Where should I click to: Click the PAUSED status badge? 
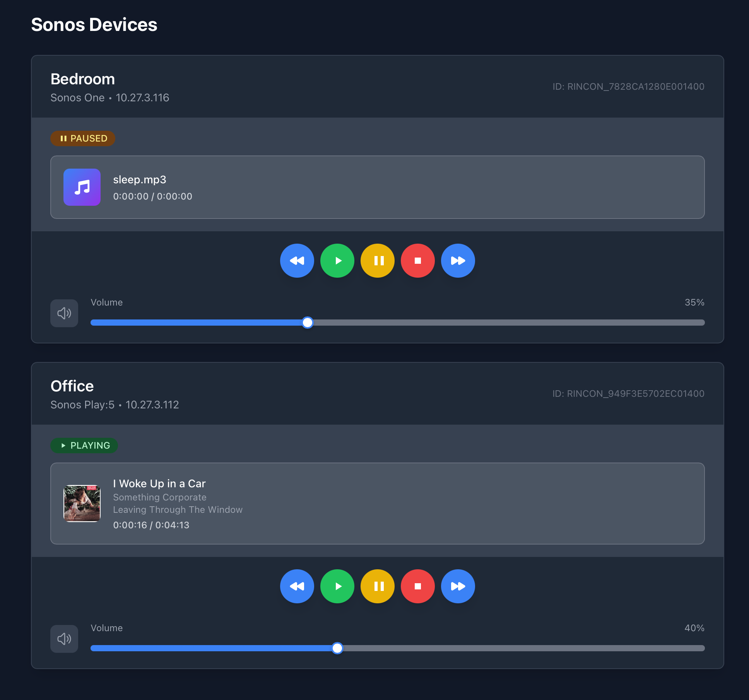[x=83, y=138]
